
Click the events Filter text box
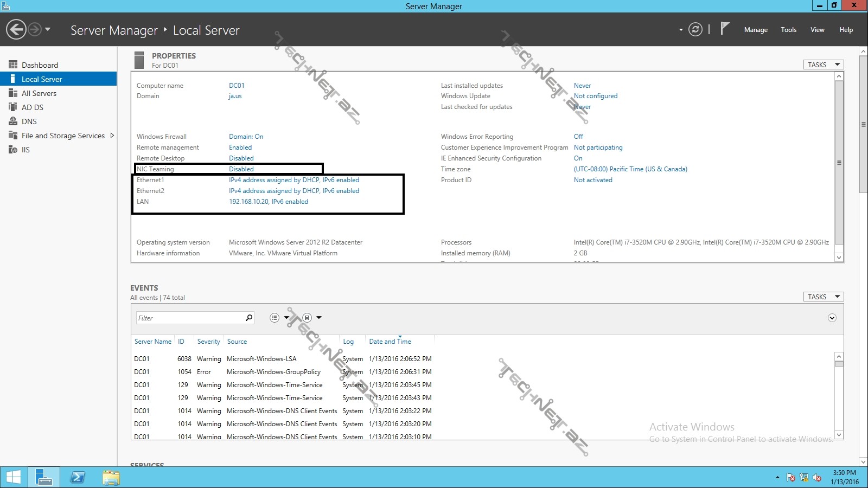pos(190,318)
